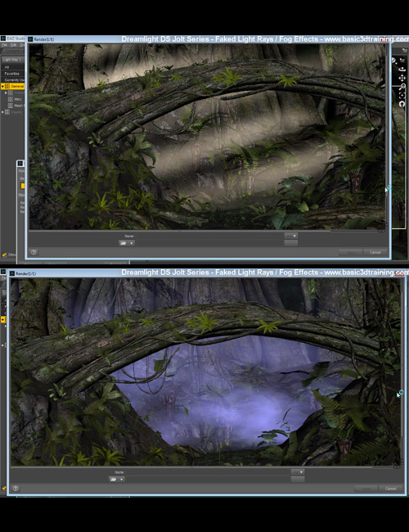
Task: Click the Name input field in upper Render window
Action: click(209, 236)
